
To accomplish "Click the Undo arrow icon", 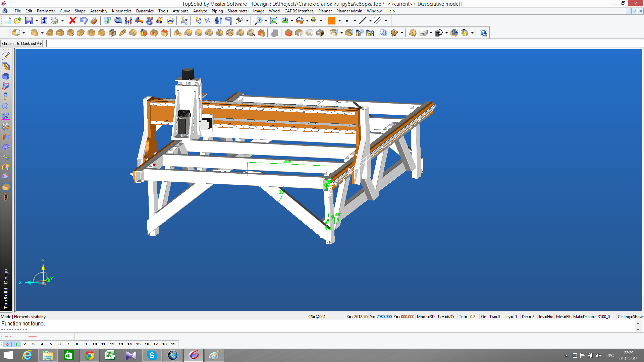I will click(x=84, y=21).
